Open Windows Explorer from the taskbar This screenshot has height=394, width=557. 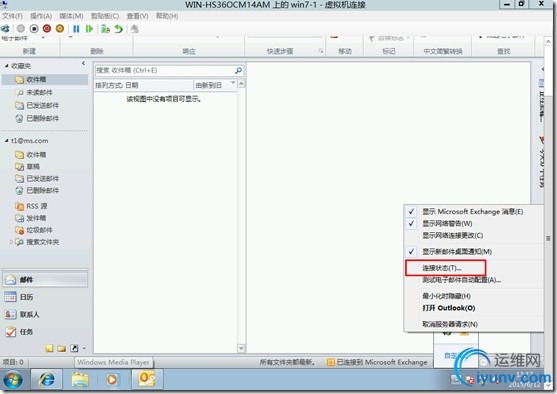point(80,379)
